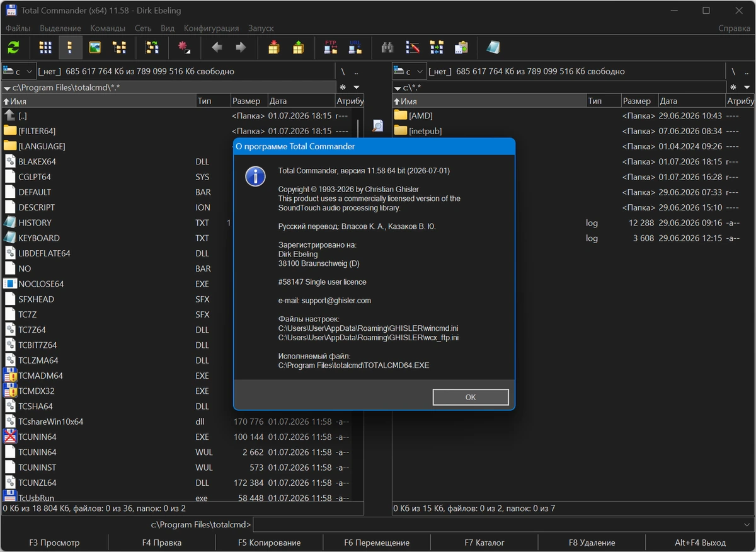This screenshot has height=552, width=756.
Task: Open the Файлы menu
Action: pos(18,28)
